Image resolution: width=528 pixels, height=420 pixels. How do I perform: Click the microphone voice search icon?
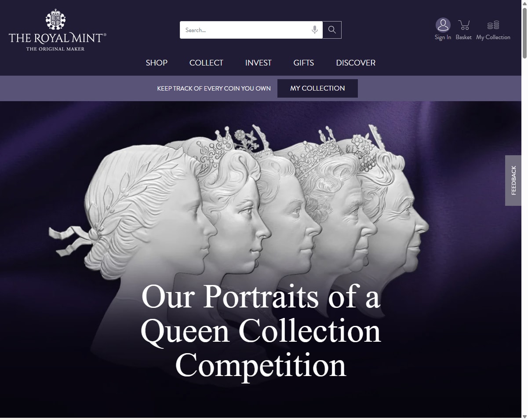pyautogui.click(x=315, y=30)
